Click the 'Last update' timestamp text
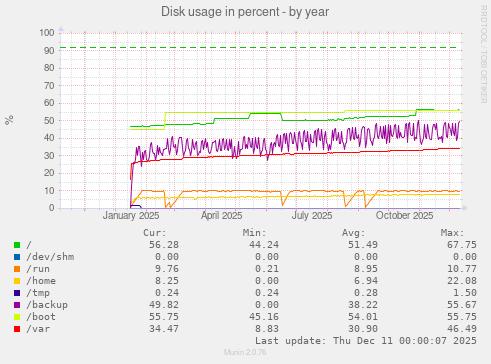491x364 pixels. point(366,341)
